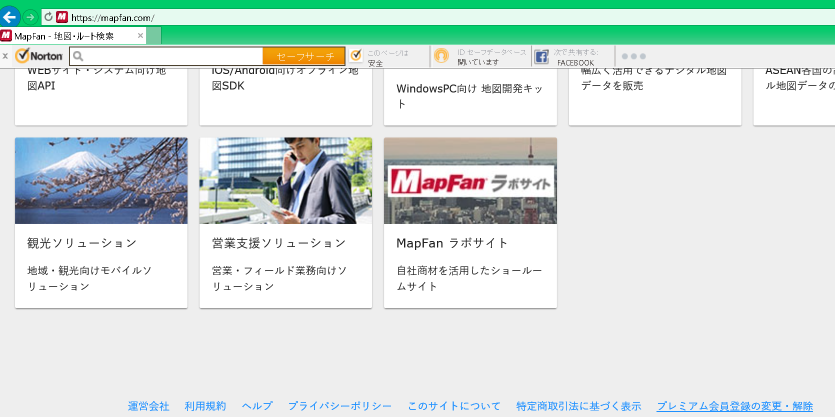Open the 利用規約 footer link
The width and height of the screenshot is (835, 417).
205,406
